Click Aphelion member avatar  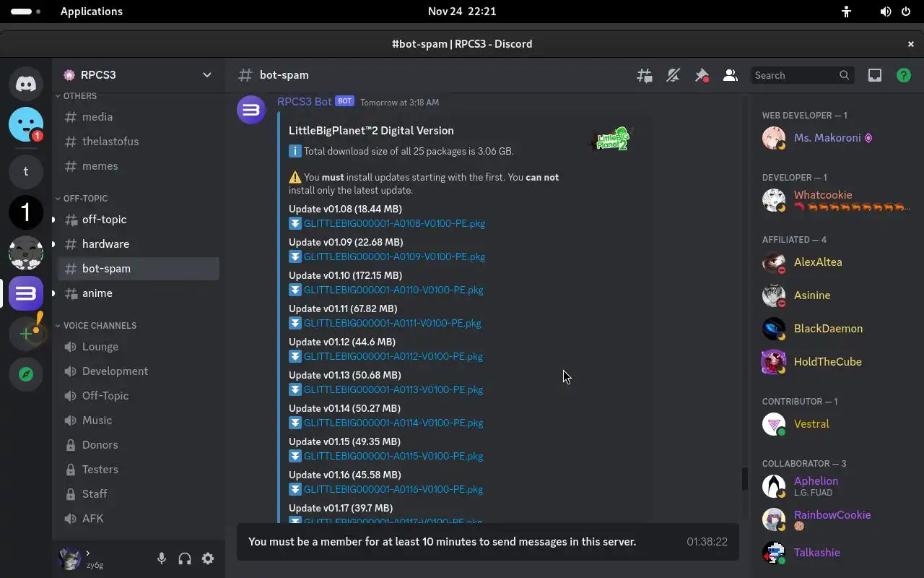(774, 486)
